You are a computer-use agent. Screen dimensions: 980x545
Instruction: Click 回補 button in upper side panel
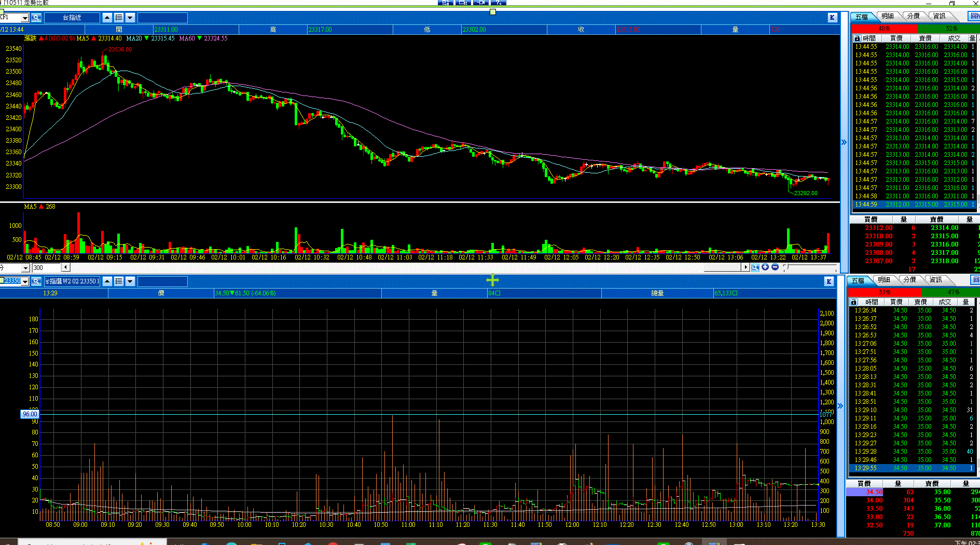coord(975,16)
